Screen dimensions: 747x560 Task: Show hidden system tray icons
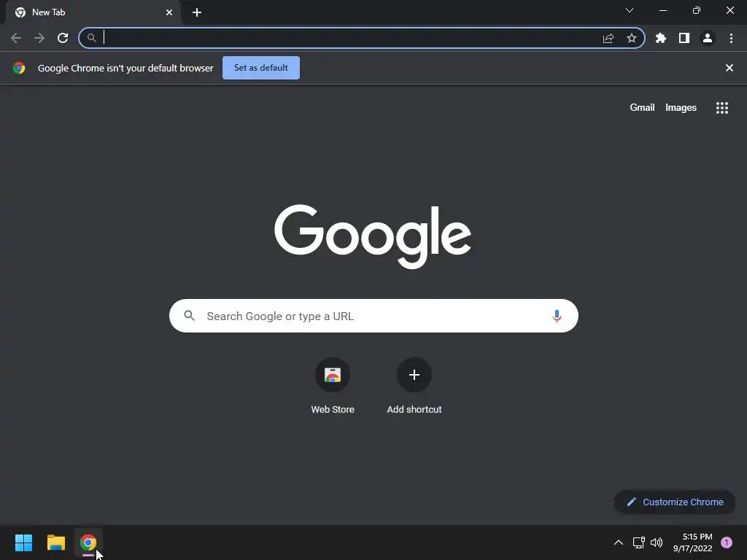tap(619, 542)
